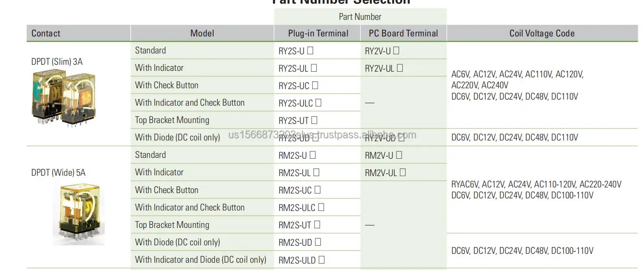Select part number RM2S-UT
The image size is (644, 270).
tap(295, 225)
